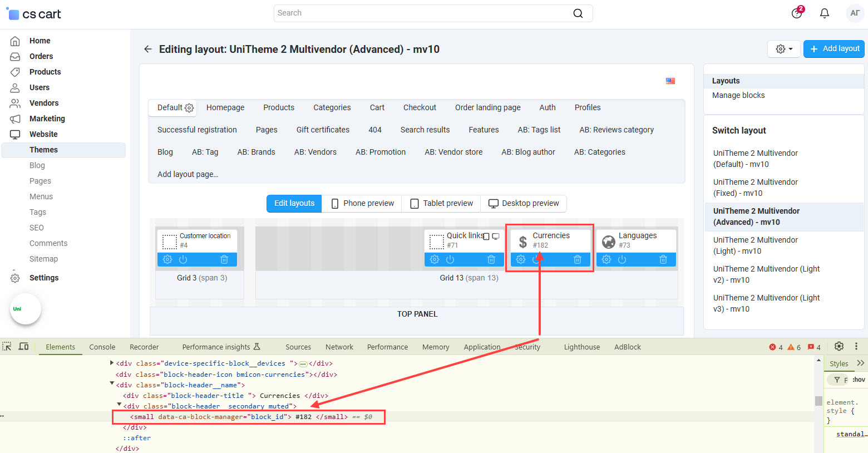The width and height of the screenshot is (868, 453).
Task: Click the US flag language icon
Action: pos(670,81)
